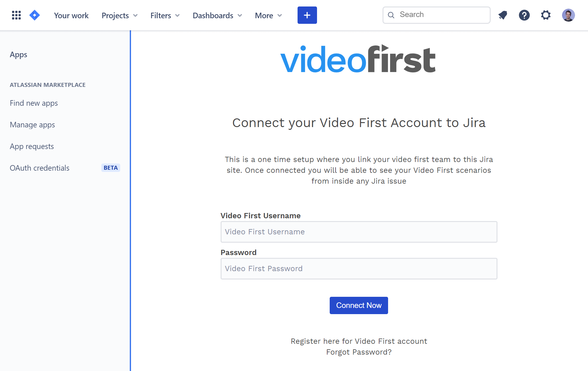Click the search magnifier icon
Viewport: 588px width, 371px height.
point(391,15)
